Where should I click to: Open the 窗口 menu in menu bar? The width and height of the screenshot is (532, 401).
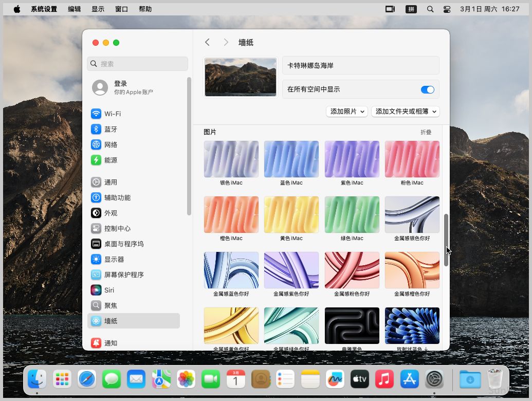121,9
